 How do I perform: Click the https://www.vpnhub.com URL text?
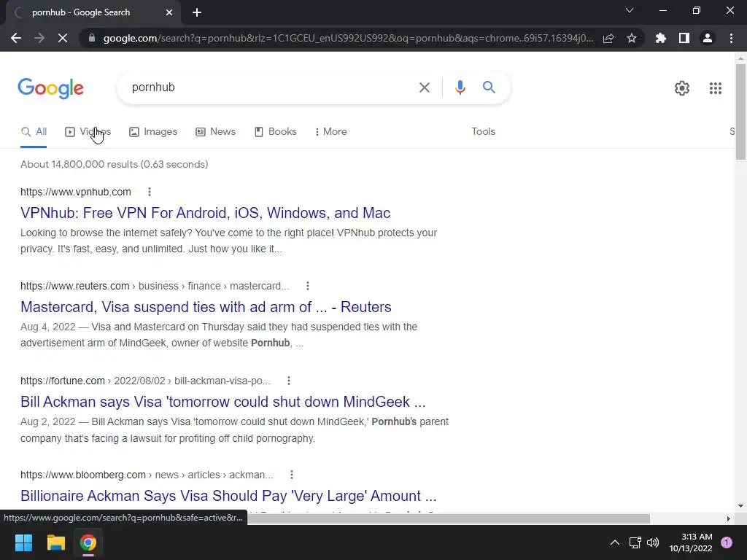tap(76, 192)
